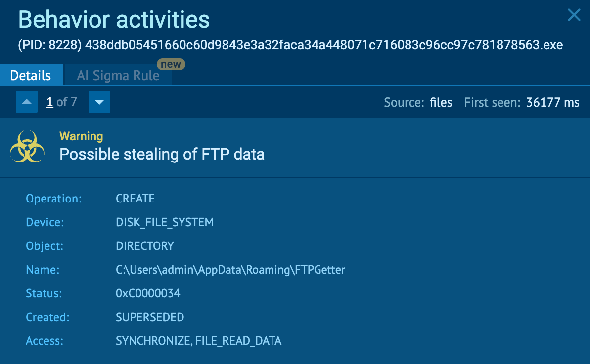Select the '1 of 7' page counter

pyautogui.click(x=62, y=102)
